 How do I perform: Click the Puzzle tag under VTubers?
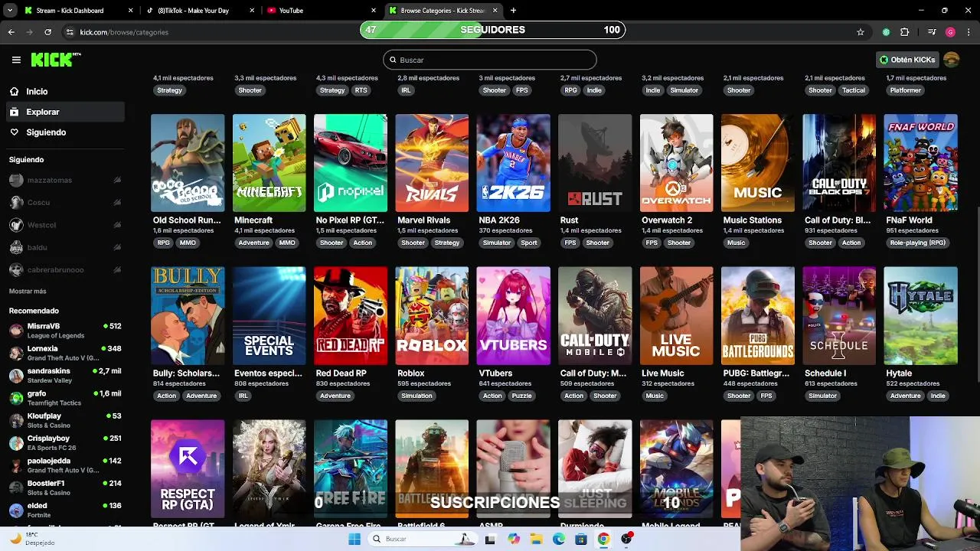point(521,396)
